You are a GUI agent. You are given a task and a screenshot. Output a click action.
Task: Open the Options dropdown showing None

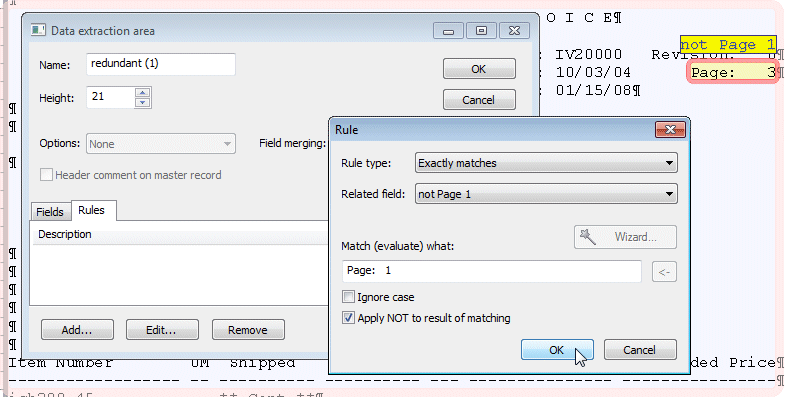coord(160,144)
